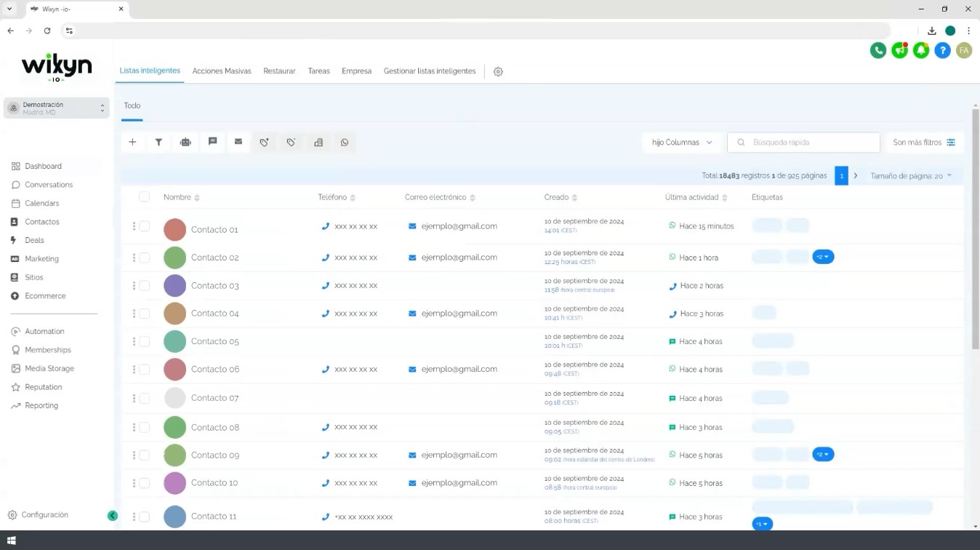Toggle the select-all checkbox in header
Screen dimensions: 980x550
(144, 197)
